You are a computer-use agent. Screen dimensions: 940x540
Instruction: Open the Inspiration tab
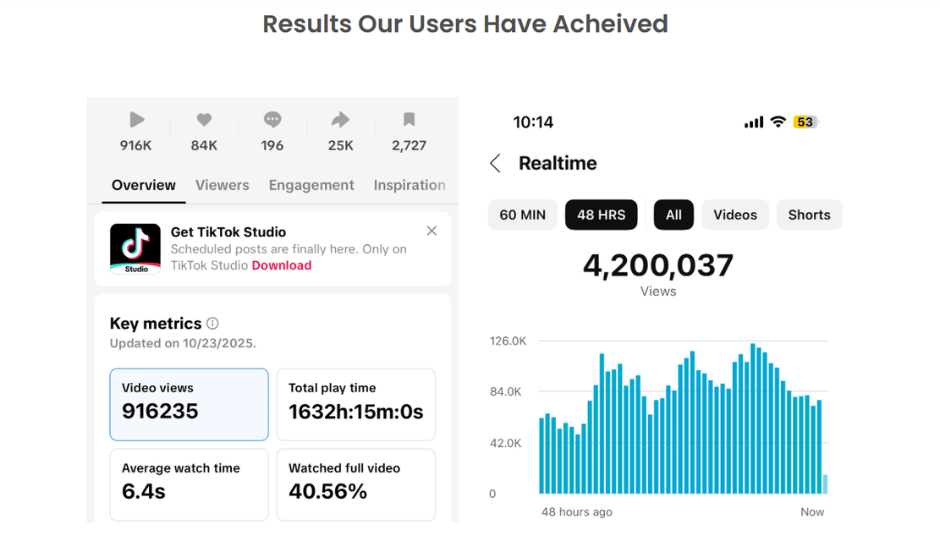tap(409, 185)
